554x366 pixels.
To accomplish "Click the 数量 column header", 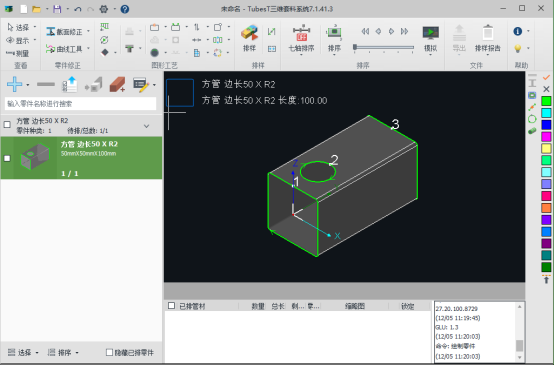I will (x=258, y=306).
